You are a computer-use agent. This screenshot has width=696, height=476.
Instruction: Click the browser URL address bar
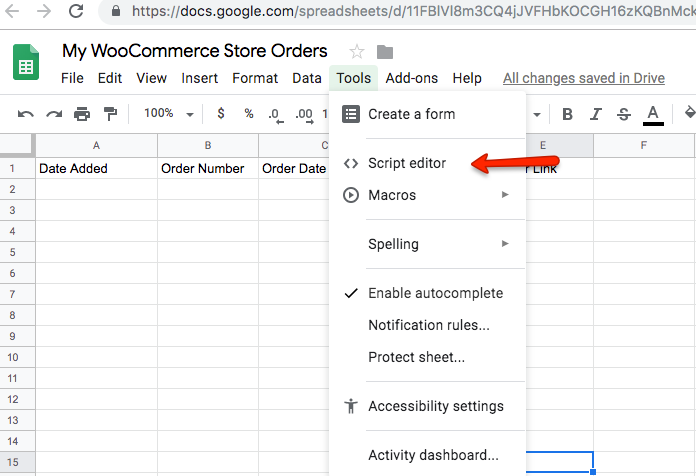point(397,11)
